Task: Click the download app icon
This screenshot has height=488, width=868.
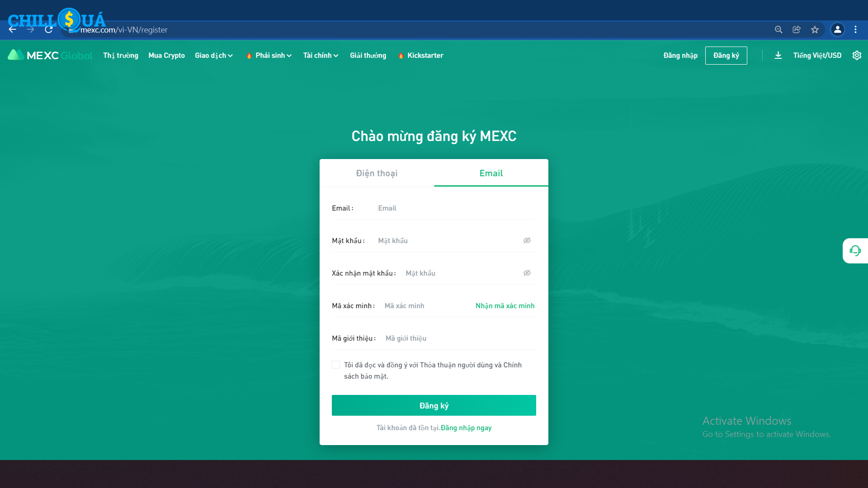Action: 778,55
